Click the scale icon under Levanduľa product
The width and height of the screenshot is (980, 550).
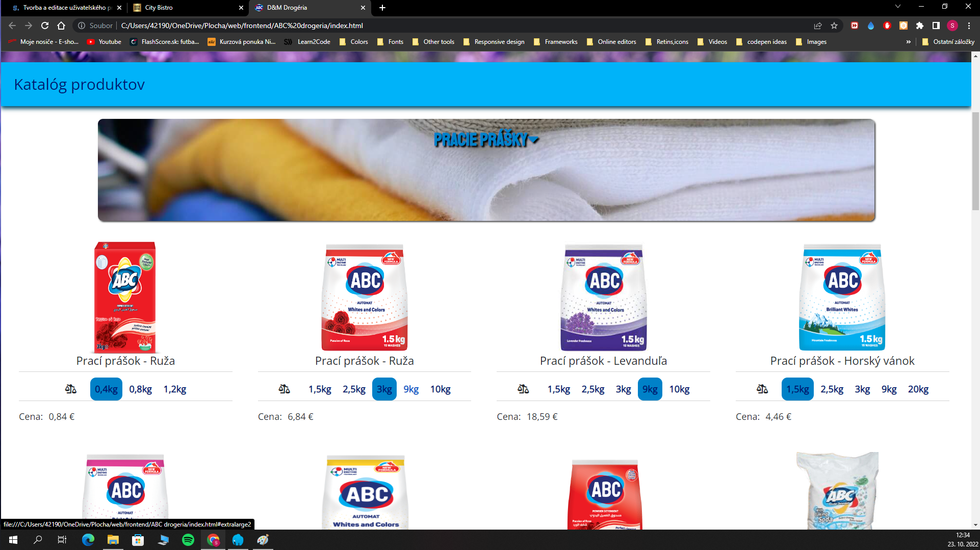pyautogui.click(x=524, y=389)
